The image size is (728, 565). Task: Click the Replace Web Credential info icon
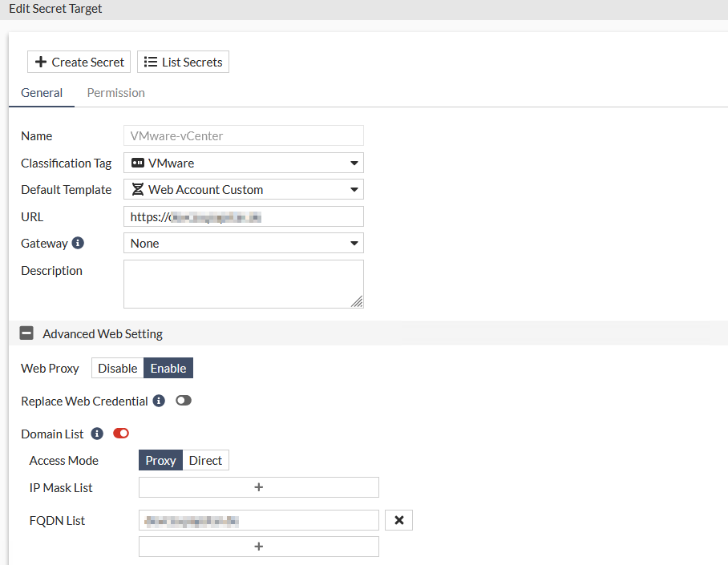point(159,401)
